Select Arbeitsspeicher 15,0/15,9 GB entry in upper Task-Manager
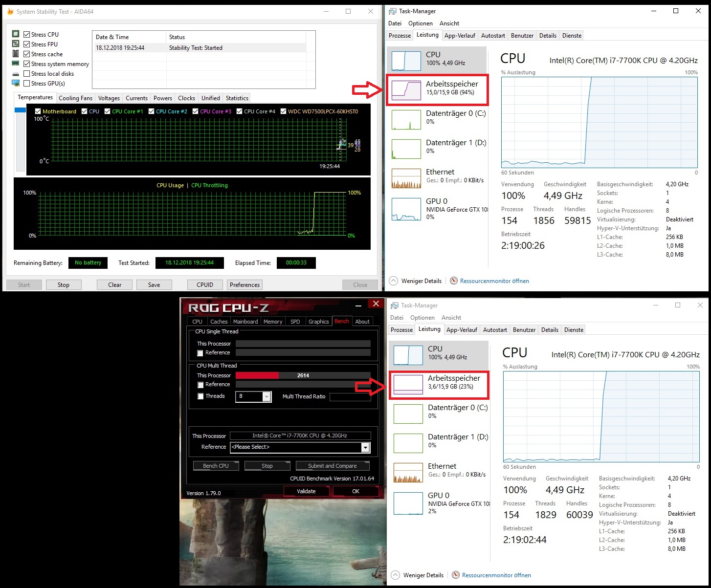The height and width of the screenshot is (588, 711). tap(437, 89)
